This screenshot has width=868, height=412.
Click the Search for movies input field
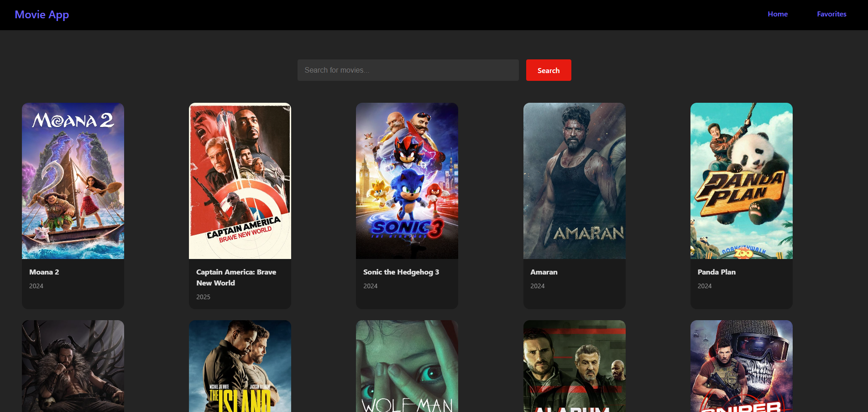(x=408, y=70)
